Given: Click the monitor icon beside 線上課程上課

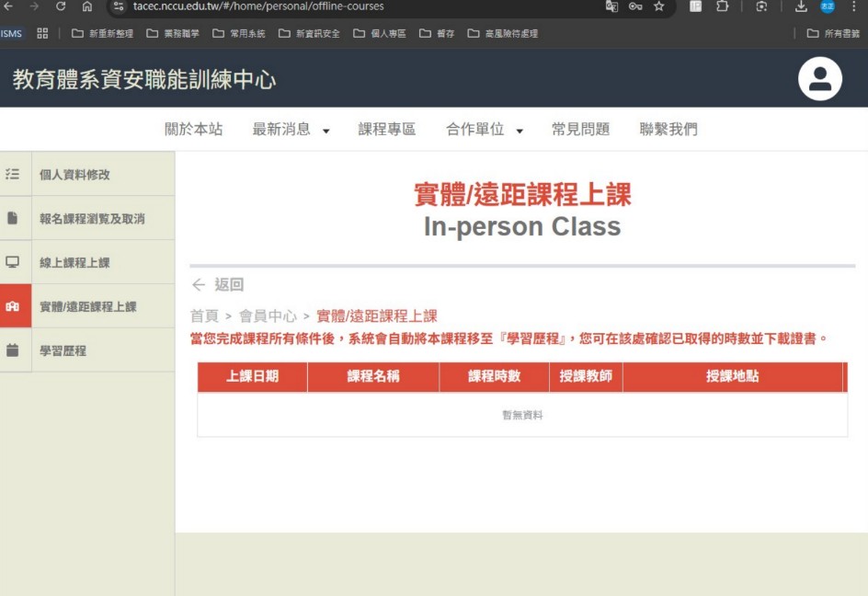Looking at the screenshot, I should [12, 261].
